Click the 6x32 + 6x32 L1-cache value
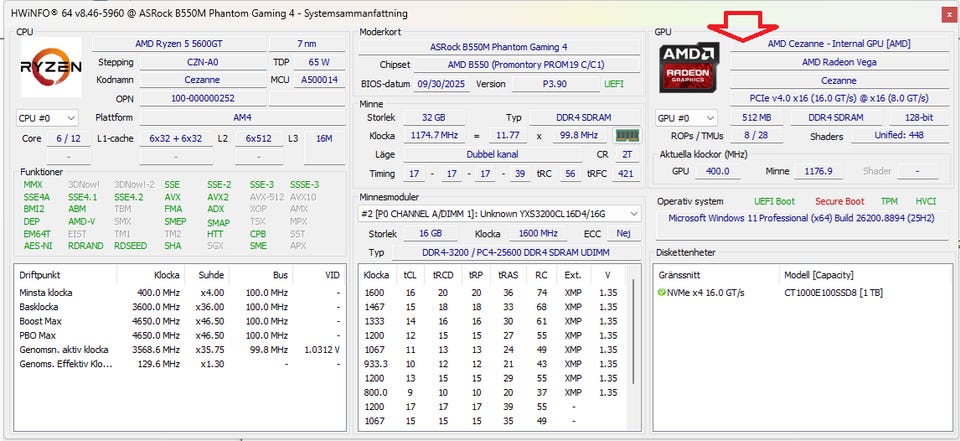 [x=176, y=139]
